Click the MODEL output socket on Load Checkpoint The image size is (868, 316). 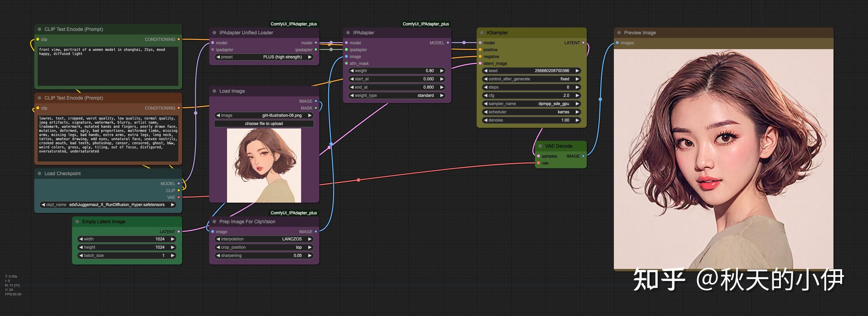pyautogui.click(x=178, y=183)
